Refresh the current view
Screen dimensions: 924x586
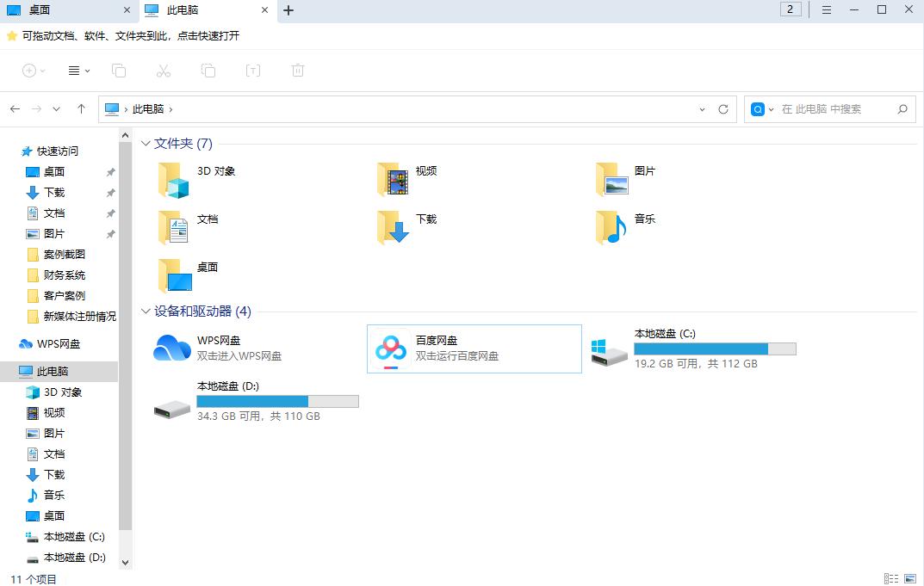(723, 108)
